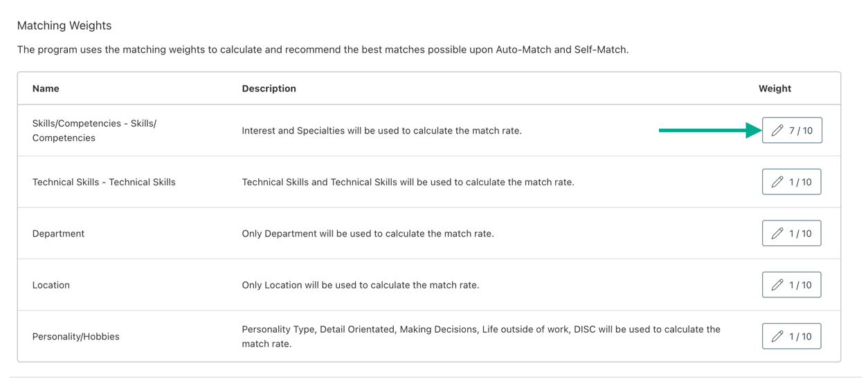Image resolution: width=868 pixels, height=379 pixels.
Task: Click the Matching Weights section heading
Action: 64,26
